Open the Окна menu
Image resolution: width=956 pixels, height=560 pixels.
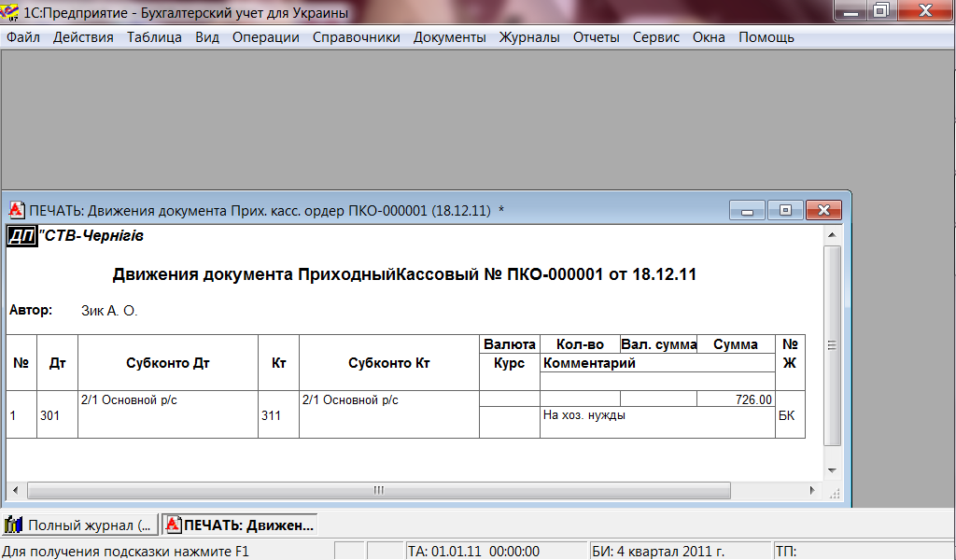coord(709,37)
